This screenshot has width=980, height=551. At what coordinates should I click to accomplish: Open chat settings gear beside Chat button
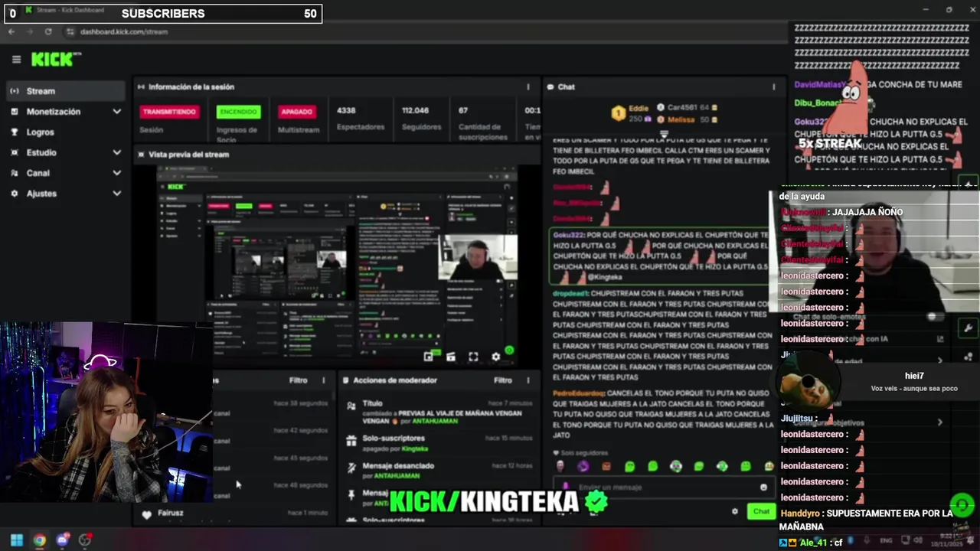735,511
